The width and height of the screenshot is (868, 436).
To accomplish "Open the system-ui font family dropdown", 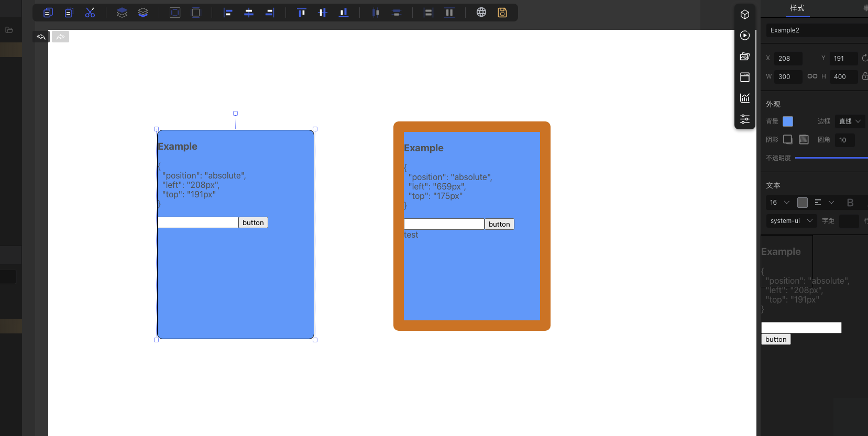I will point(792,221).
